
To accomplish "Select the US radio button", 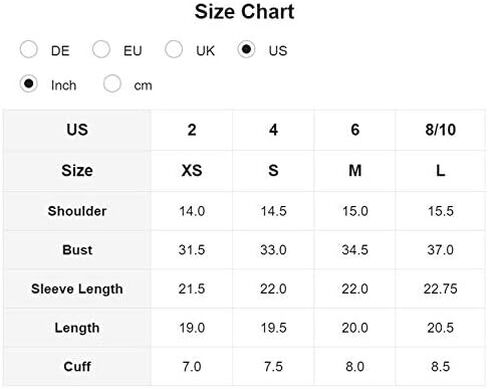I will (x=246, y=49).
